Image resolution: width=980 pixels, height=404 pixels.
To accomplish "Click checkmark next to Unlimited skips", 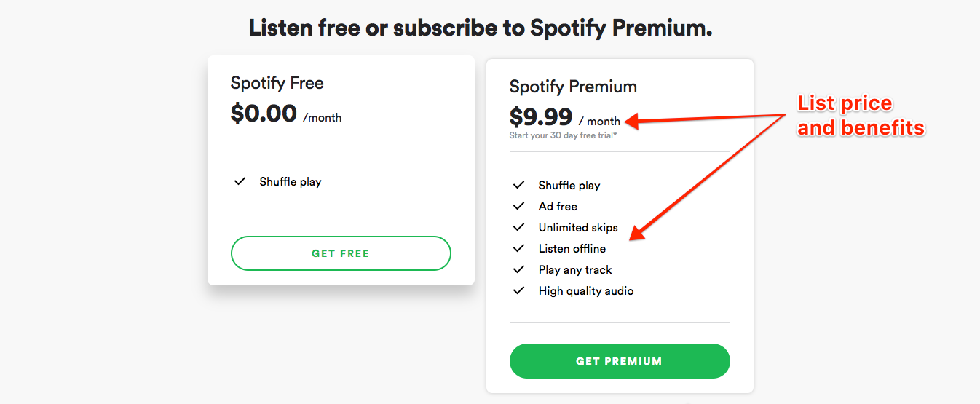I will click(518, 227).
